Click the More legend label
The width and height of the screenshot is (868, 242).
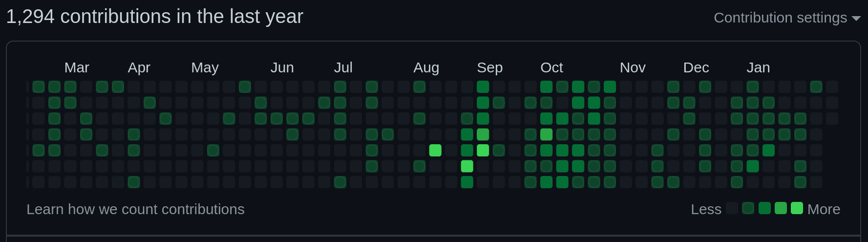pos(824,209)
